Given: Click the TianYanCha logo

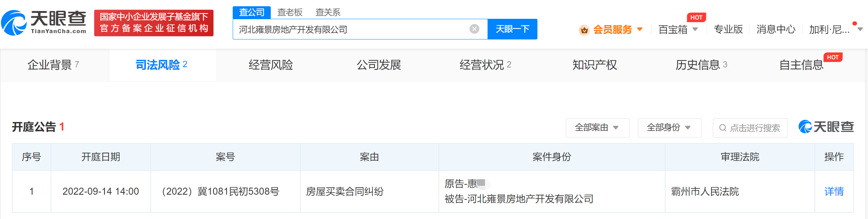Looking at the screenshot, I should 44,23.
